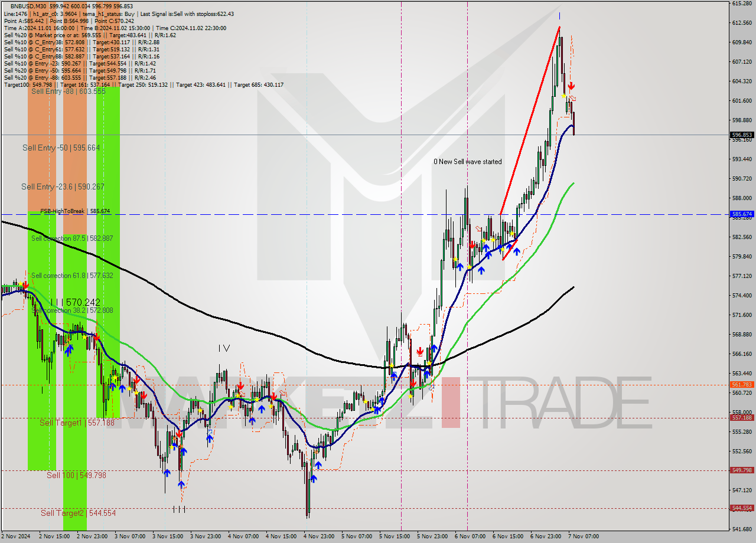Click the 604.320 price axis value
756x543 pixels.
(742, 81)
